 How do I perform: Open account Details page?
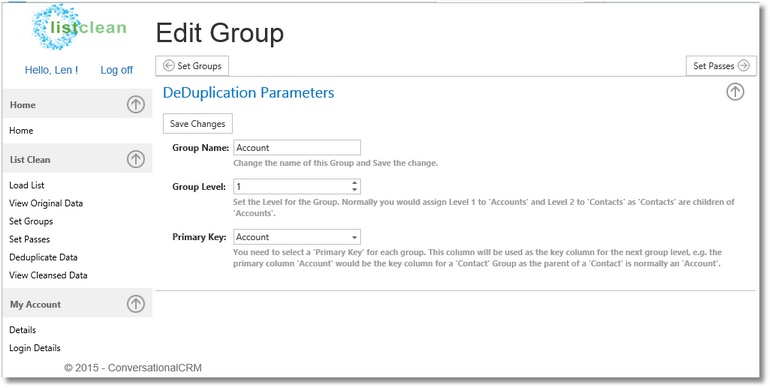(23, 330)
